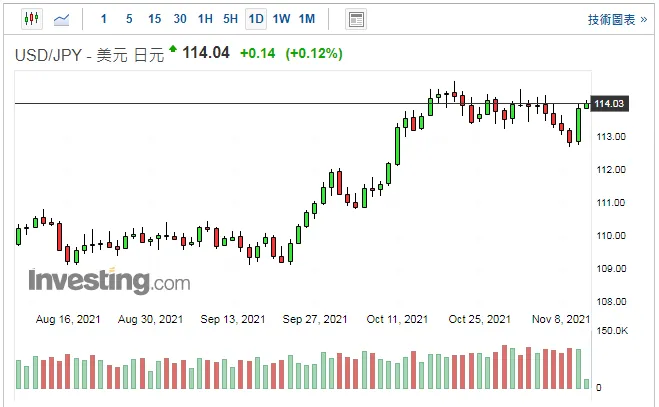This screenshot has width=659, height=407.
Task: Open the news overlay icon in toolbar
Action: tap(356, 19)
